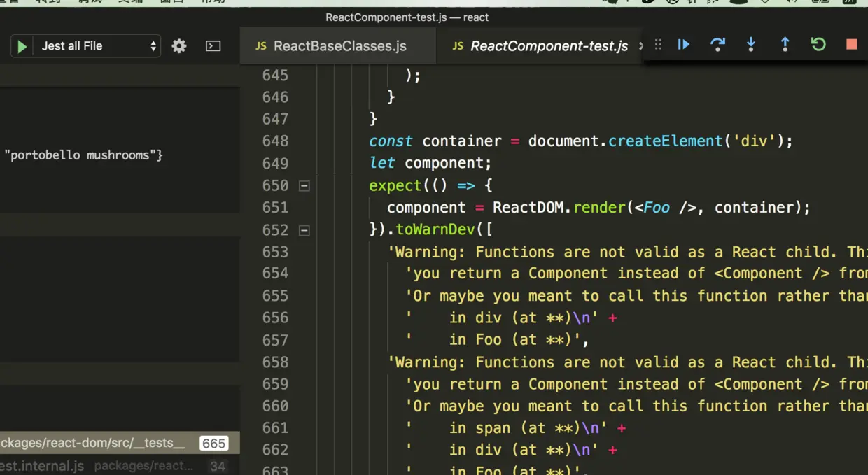Collapse the code block at line 650
Image resolution: width=868 pixels, height=475 pixels.
pyautogui.click(x=304, y=185)
